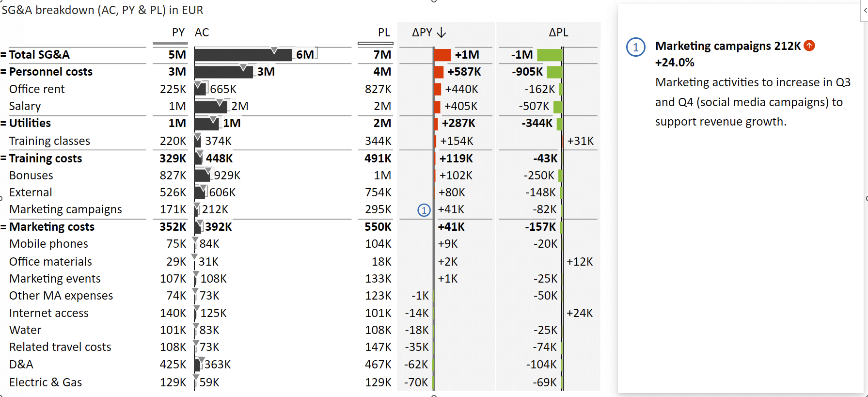
Task: Toggle the Utilities group row
Action: tap(4, 123)
